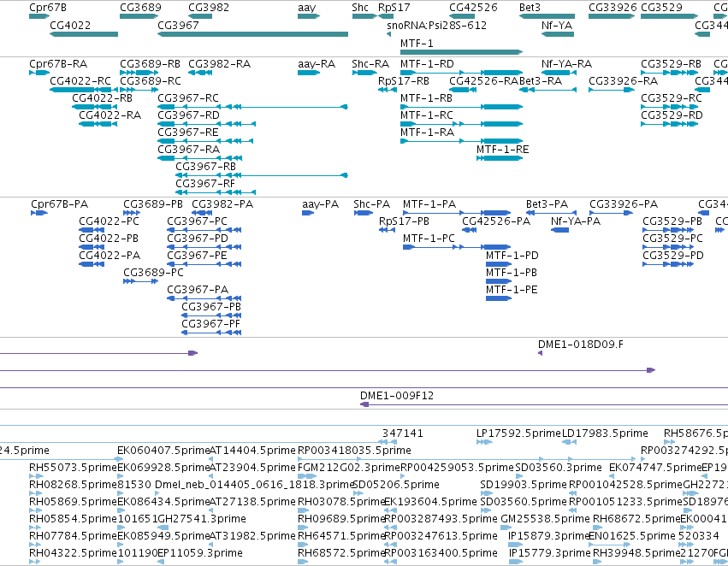Select the CG4022 gene bar label
Image resolution: width=728 pixels, height=566 pixels.
point(70,25)
